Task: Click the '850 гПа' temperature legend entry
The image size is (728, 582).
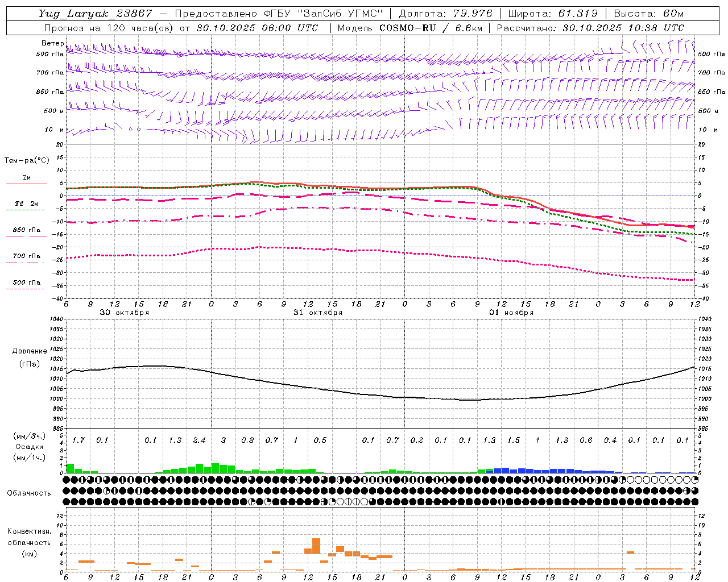Action: pyautogui.click(x=27, y=230)
